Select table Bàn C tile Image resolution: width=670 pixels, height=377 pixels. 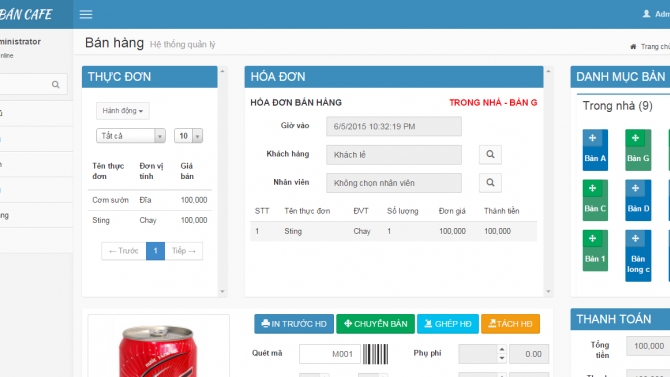pos(595,200)
